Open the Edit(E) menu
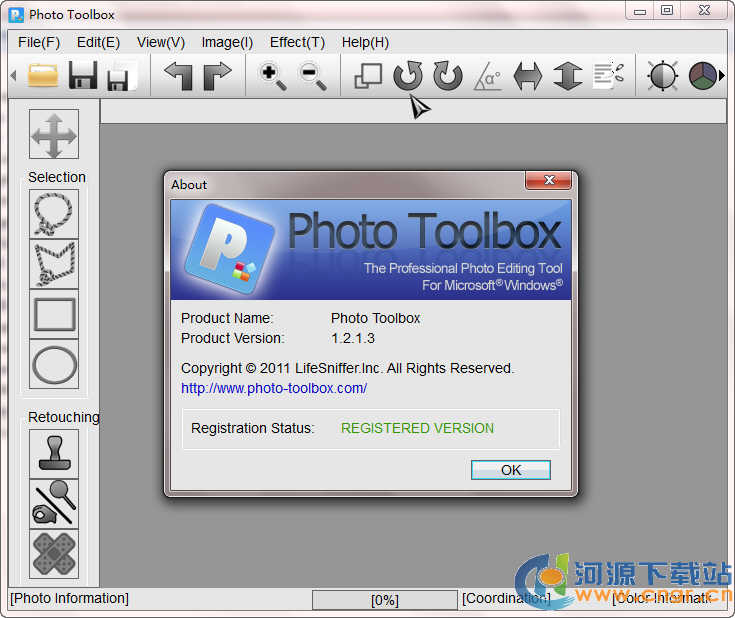The image size is (735, 618). click(x=98, y=43)
